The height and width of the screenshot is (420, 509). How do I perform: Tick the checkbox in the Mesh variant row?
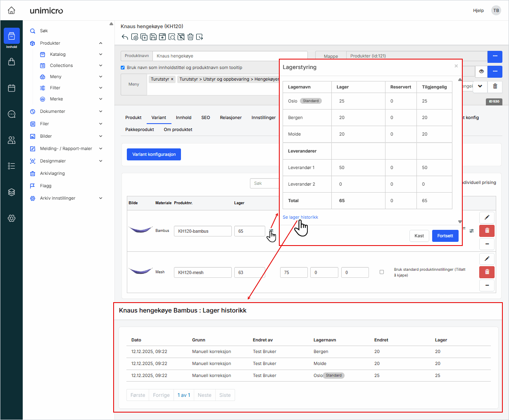381,272
